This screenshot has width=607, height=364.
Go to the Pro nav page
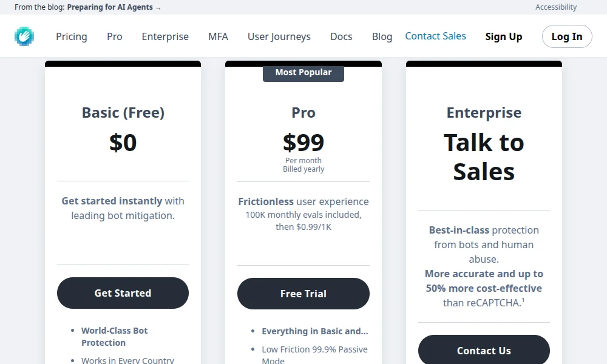point(115,36)
